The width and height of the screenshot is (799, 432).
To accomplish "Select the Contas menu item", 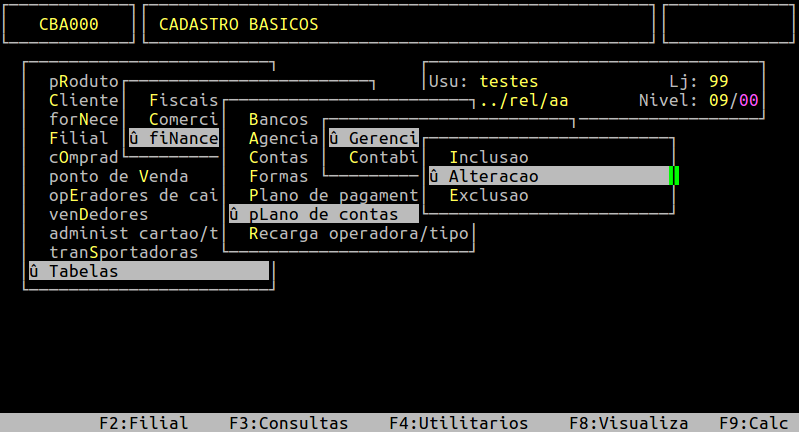I will click(278, 157).
